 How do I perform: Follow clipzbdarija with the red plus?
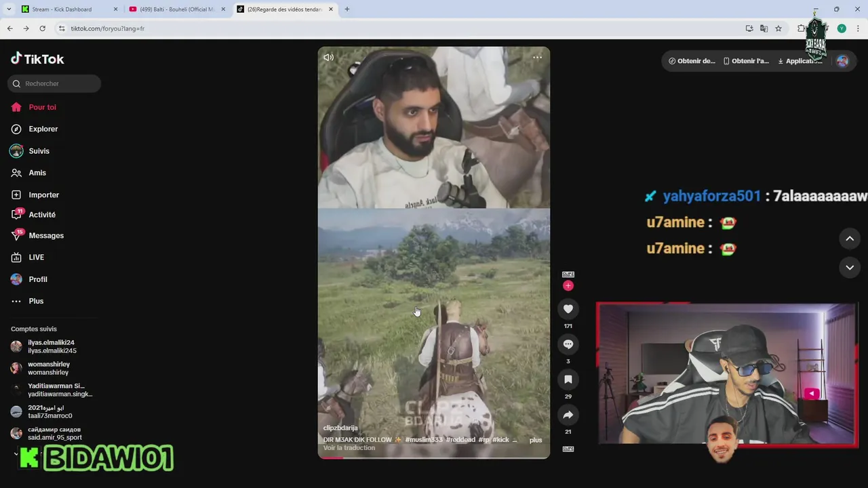pyautogui.click(x=568, y=285)
